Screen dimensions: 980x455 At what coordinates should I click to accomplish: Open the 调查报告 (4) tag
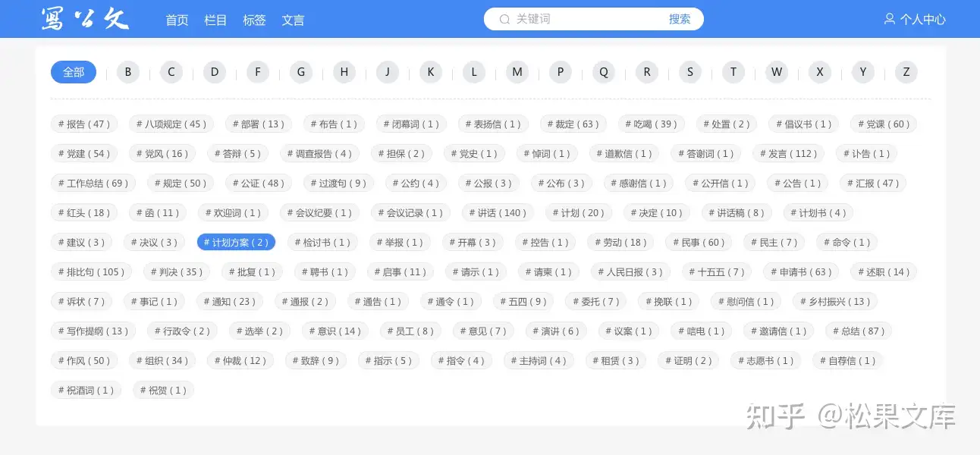coord(319,154)
